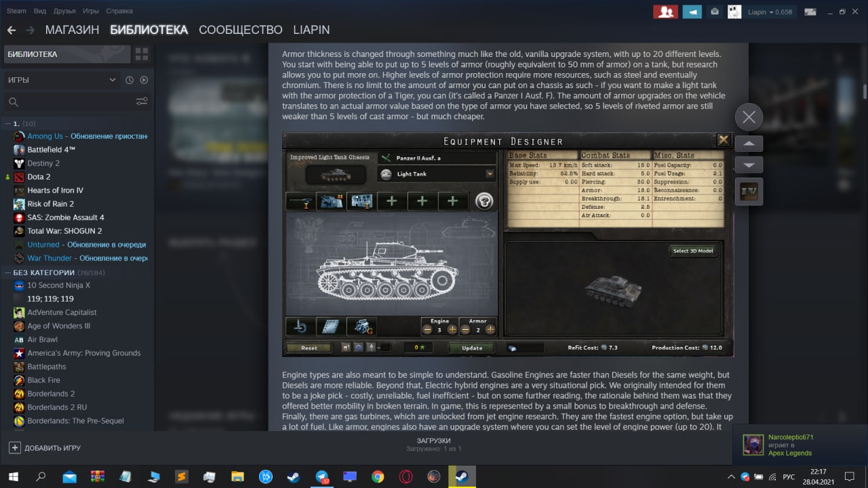Image resolution: width=868 pixels, height=488 pixels.
Task: Select America's Army: Proving Grounds
Action: (x=80, y=353)
